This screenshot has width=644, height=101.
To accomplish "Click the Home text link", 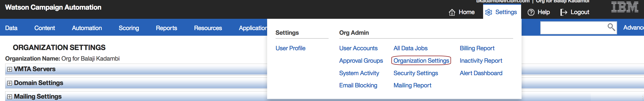I will [466, 12].
